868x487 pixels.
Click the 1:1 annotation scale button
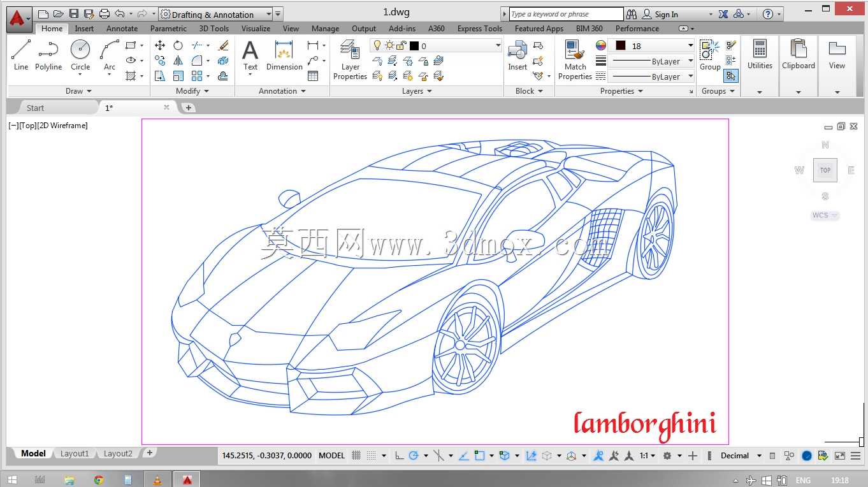[x=647, y=455]
